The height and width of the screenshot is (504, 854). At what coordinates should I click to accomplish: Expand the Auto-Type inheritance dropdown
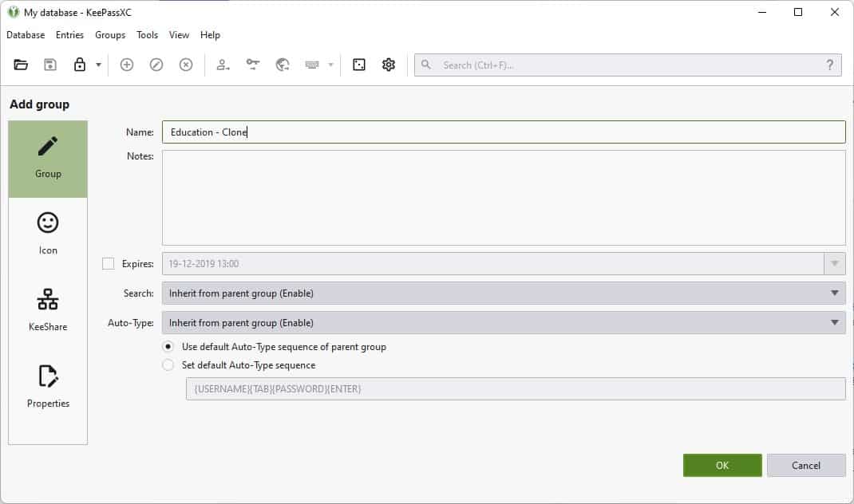pyautogui.click(x=835, y=322)
